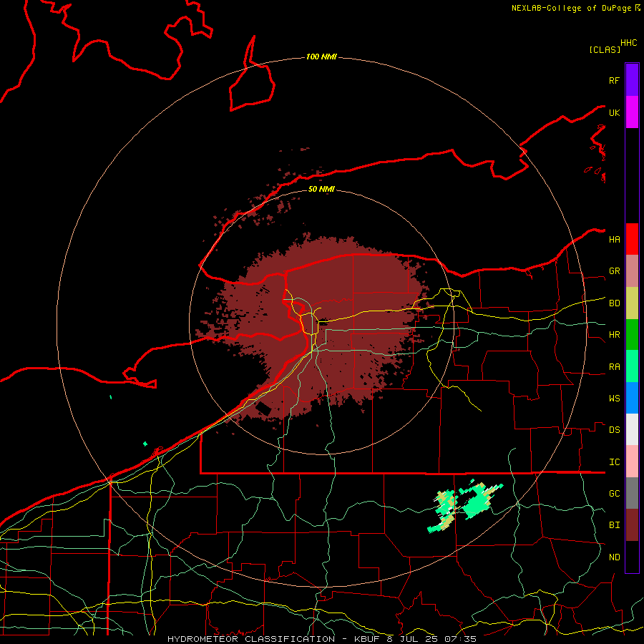Click the "RA" legend label
Image resolution: width=644 pixels, height=644 pixels.
614,367
